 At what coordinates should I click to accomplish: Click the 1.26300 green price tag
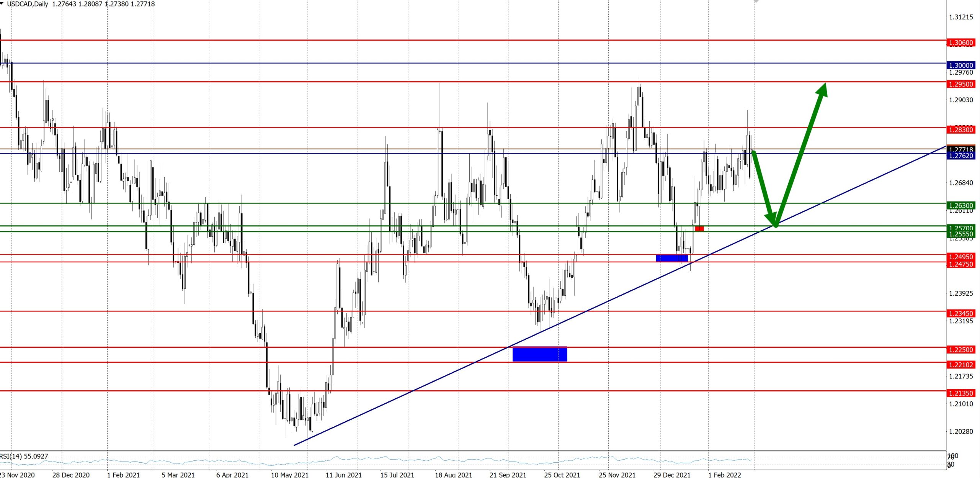[960, 206]
